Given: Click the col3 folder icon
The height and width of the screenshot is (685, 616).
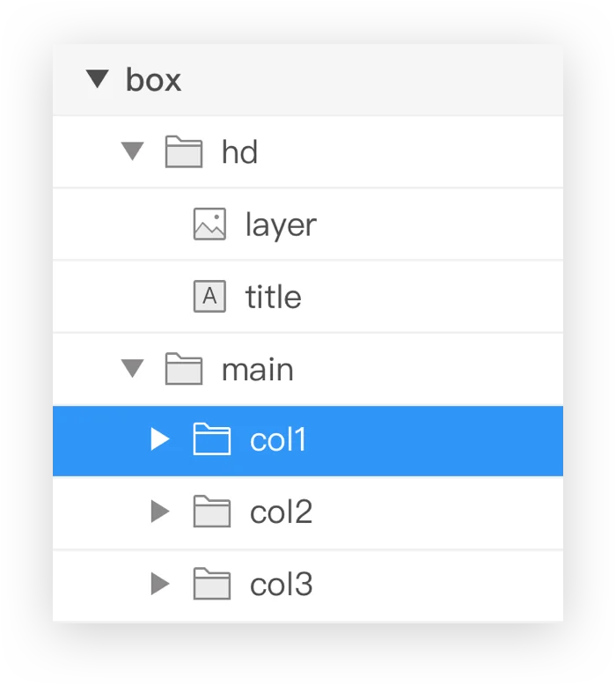Looking at the screenshot, I should tap(211, 584).
